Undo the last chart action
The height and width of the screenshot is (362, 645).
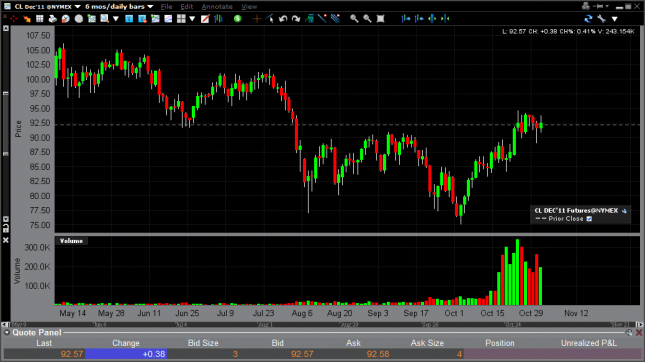point(283,19)
